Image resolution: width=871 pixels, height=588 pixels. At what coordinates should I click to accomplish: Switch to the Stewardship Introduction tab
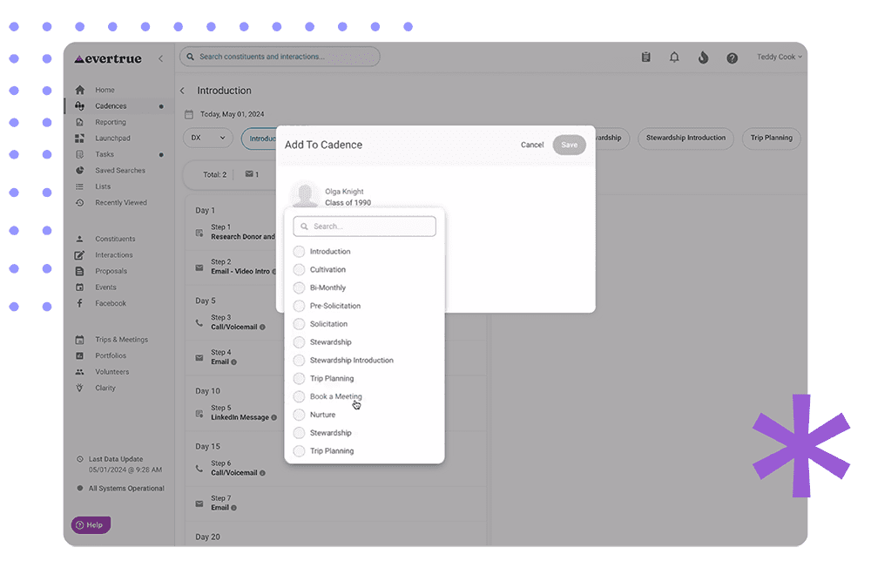pyautogui.click(x=686, y=138)
